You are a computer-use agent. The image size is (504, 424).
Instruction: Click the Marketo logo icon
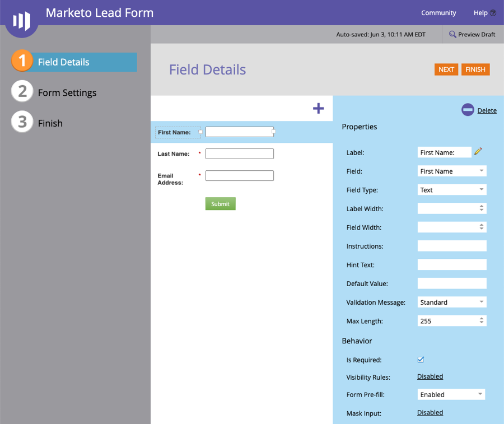pyautogui.click(x=22, y=21)
